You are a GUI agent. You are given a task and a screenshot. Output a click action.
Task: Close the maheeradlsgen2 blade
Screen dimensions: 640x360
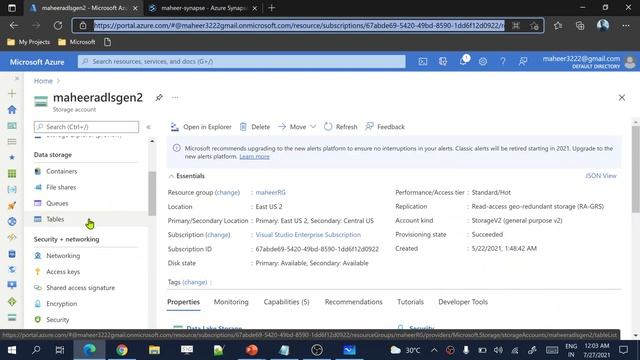click(622, 98)
